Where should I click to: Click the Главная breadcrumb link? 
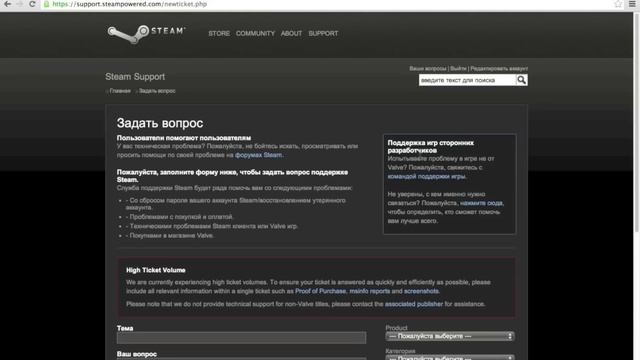[120, 91]
